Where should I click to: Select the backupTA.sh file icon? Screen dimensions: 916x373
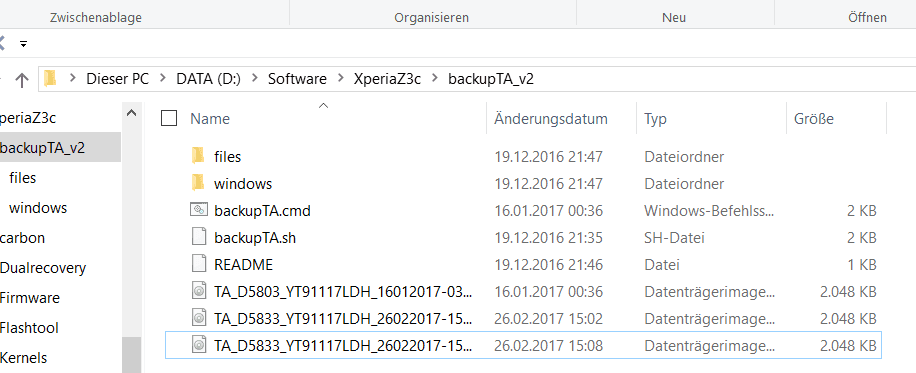coord(199,237)
